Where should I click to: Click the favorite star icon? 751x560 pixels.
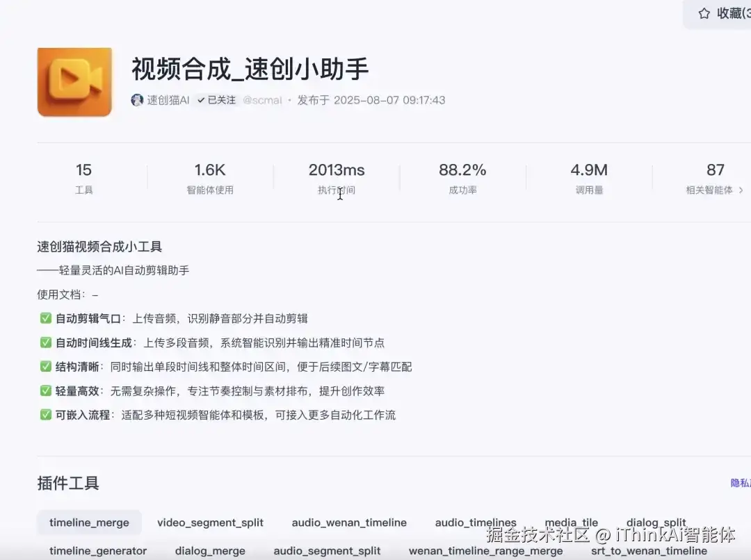[x=704, y=13]
